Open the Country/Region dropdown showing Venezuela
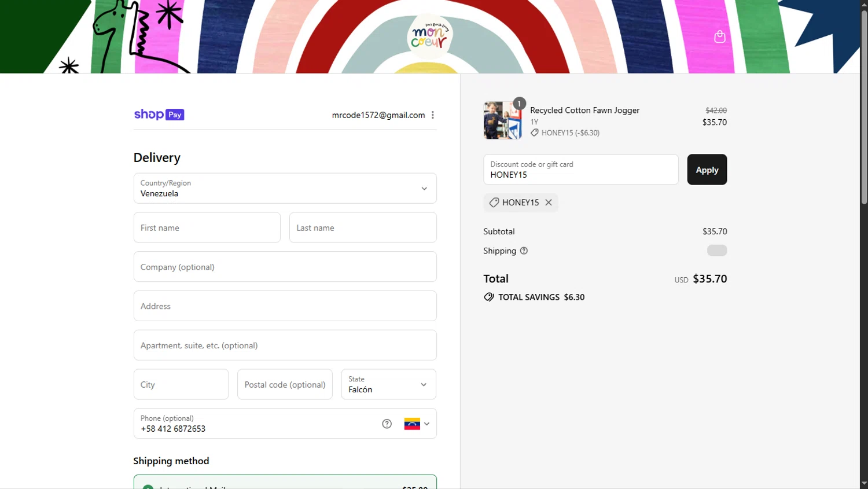The image size is (868, 489). click(285, 188)
